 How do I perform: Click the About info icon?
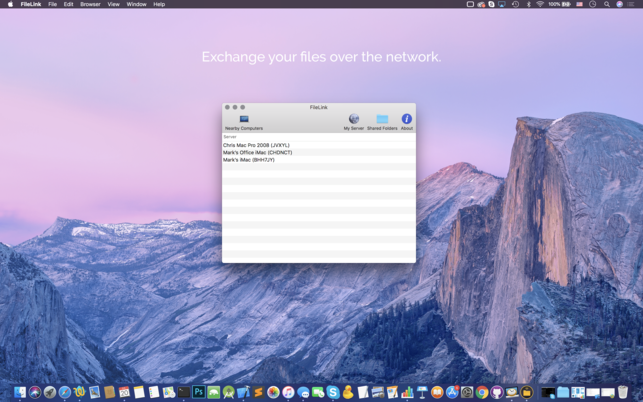[x=407, y=120]
